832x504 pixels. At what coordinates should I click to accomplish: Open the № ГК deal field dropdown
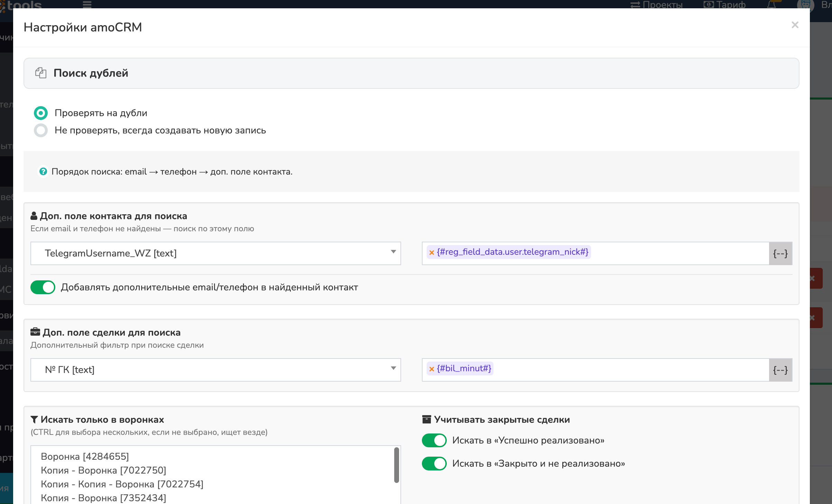215,370
